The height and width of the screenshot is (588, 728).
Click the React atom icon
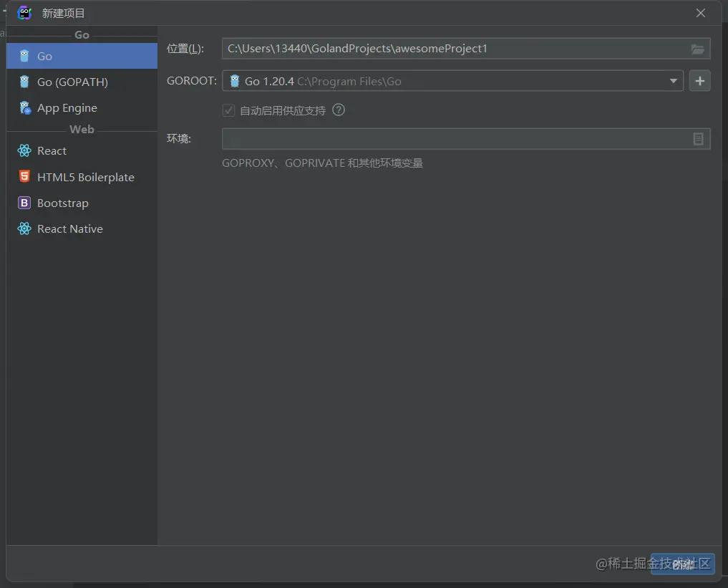(24, 151)
